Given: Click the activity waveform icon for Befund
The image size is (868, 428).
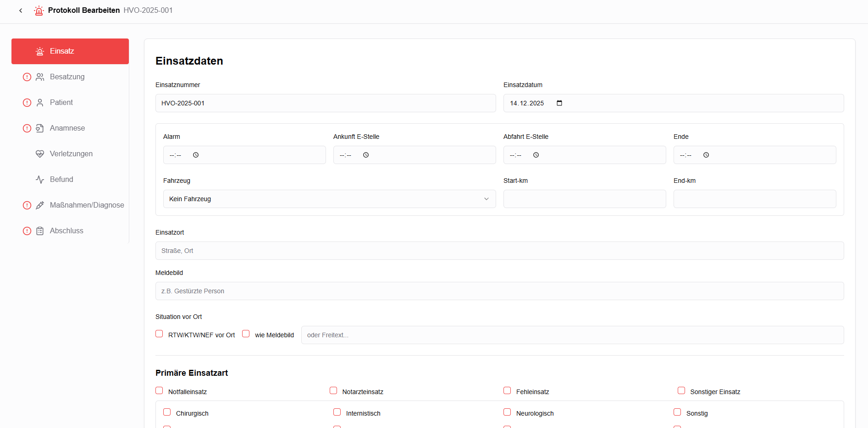Looking at the screenshot, I should (40, 179).
